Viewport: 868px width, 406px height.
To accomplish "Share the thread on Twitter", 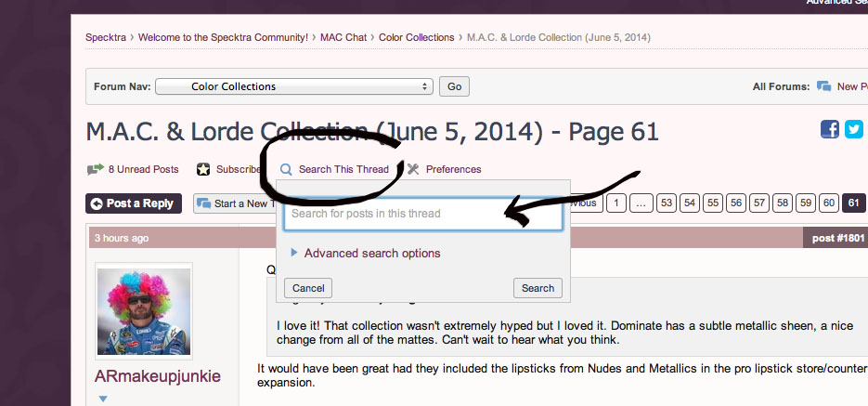I will (x=853, y=129).
